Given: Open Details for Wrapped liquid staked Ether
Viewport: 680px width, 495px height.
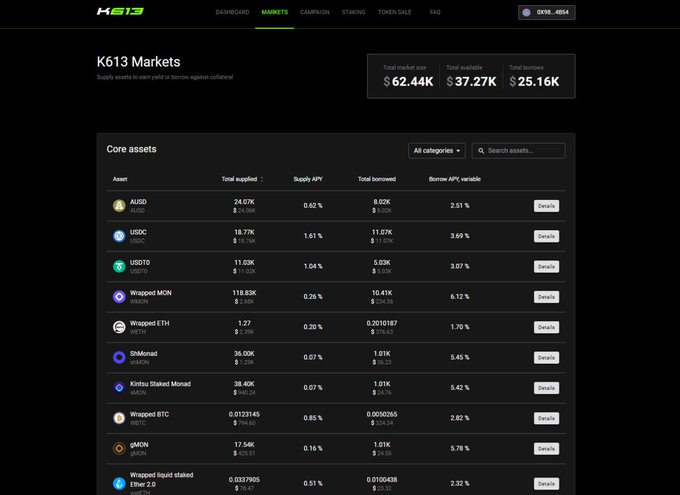Looking at the screenshot, I should point(546,484).
